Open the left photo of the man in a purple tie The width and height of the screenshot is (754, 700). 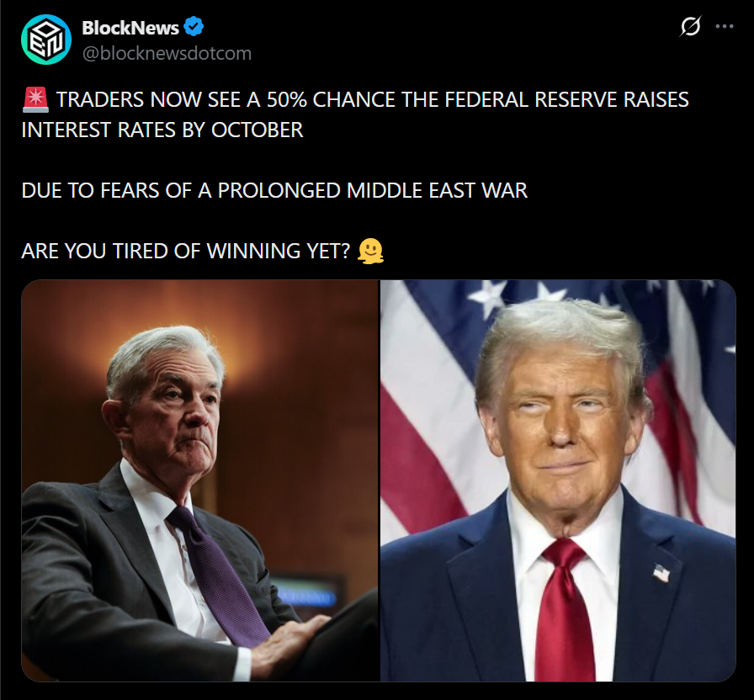[200, 480]
